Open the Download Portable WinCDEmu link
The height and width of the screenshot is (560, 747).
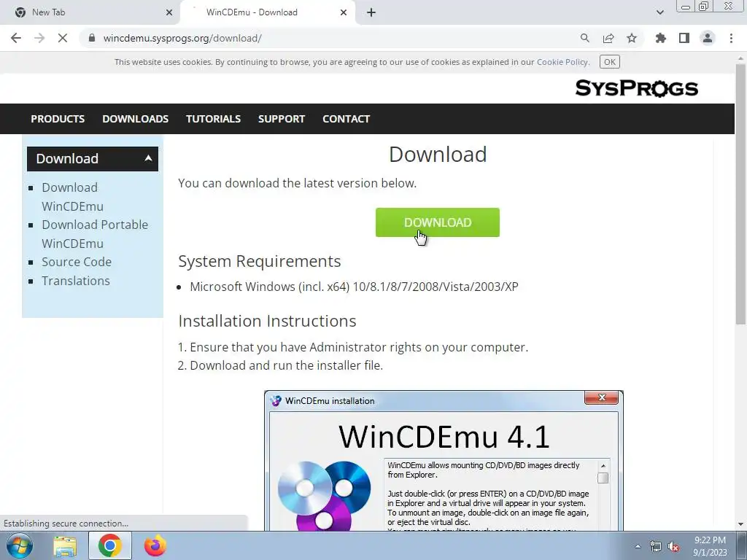coord(95,234)
